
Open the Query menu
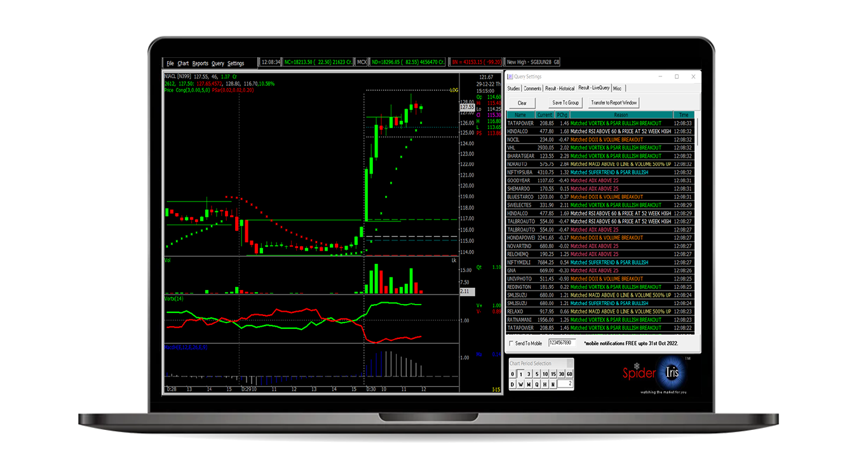click(218, 63)
